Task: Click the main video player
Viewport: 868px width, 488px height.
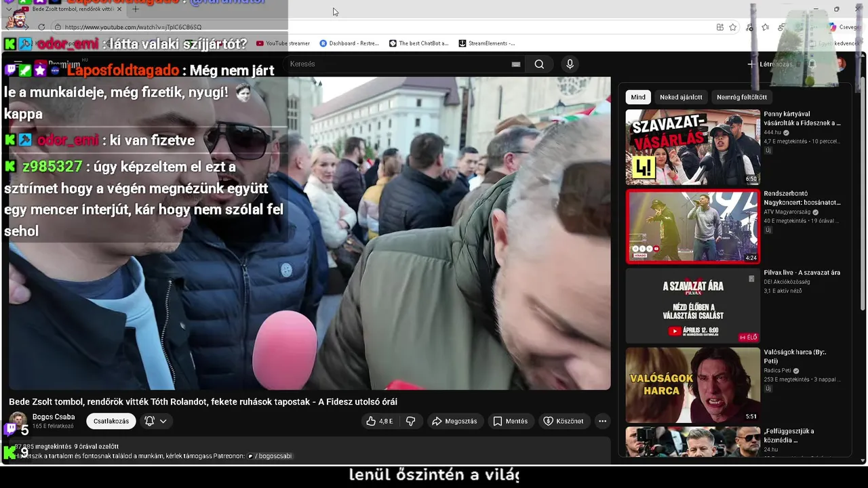Action: [309, 233]
